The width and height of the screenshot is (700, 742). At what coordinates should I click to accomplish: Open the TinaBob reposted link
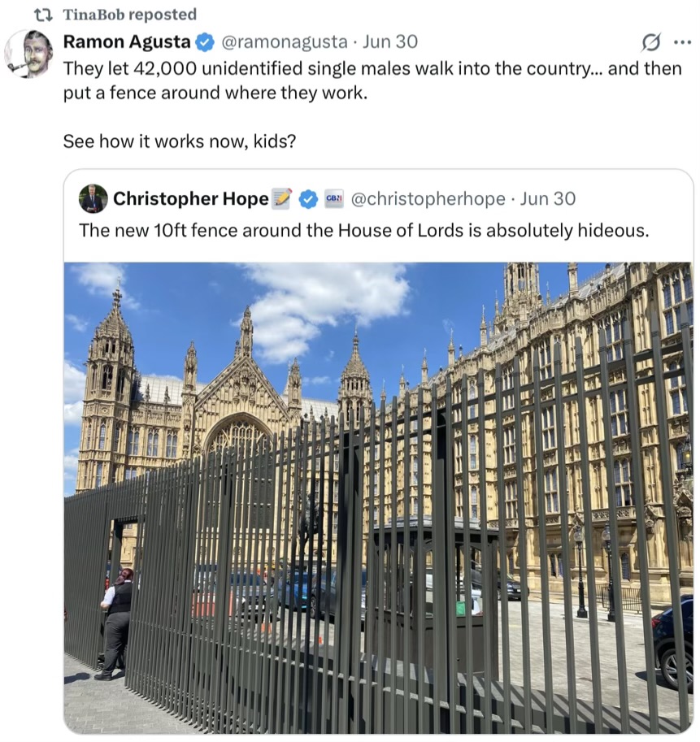point(130,15)
